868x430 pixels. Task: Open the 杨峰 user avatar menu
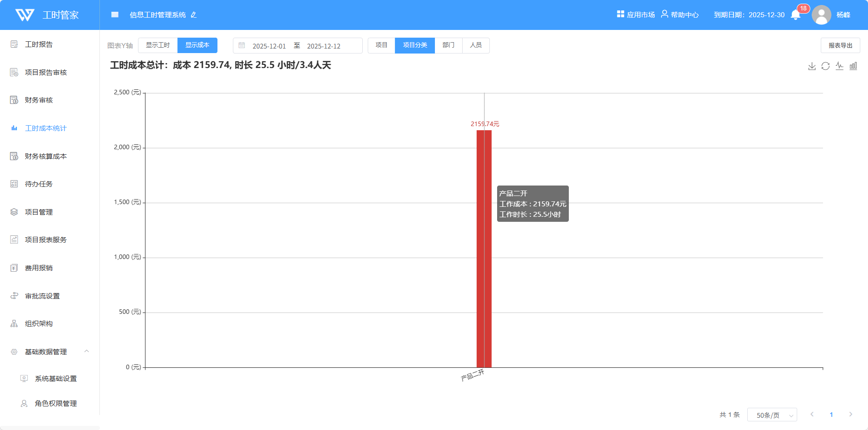click(x=821, y=15)
